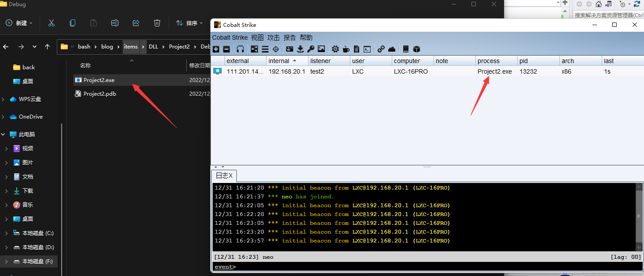The height and width of the screenshot is (276, 644).
Task: Open Screenshots picture icon
Action: click(321, 49)
